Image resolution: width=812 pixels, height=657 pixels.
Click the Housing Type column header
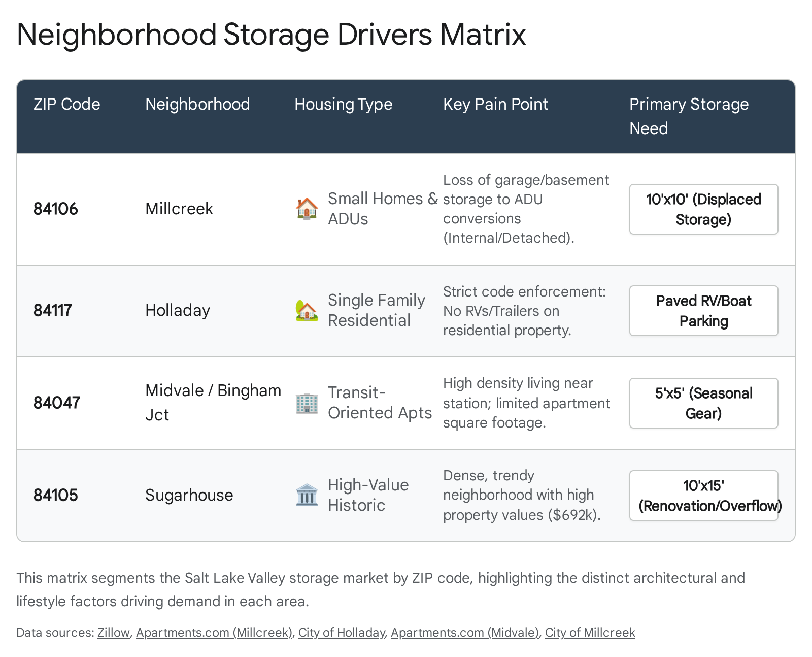[x=343, y=104]
